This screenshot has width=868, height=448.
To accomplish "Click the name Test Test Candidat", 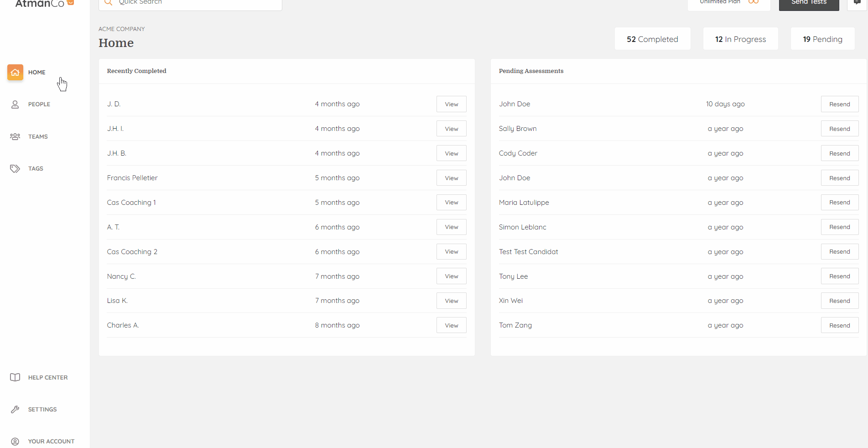I will click(x=529, y=252).
